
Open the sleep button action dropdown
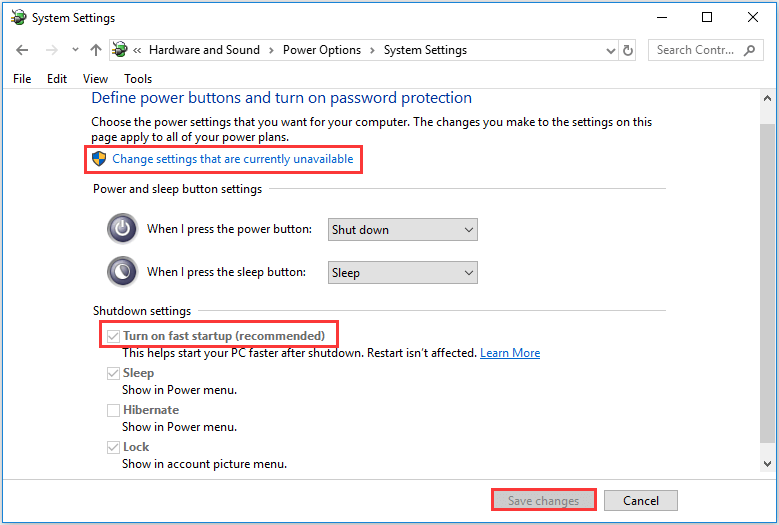click(x=403, y=273)
